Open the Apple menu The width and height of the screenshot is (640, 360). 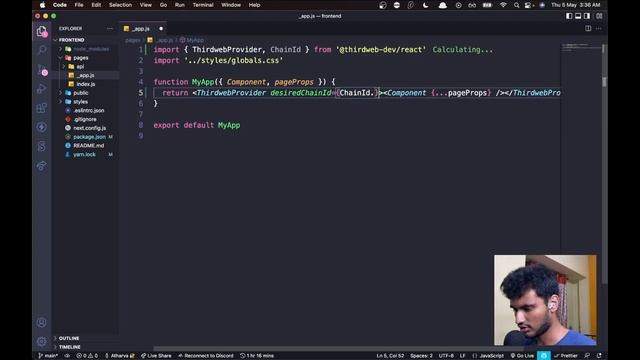click(x=42, y=5)
